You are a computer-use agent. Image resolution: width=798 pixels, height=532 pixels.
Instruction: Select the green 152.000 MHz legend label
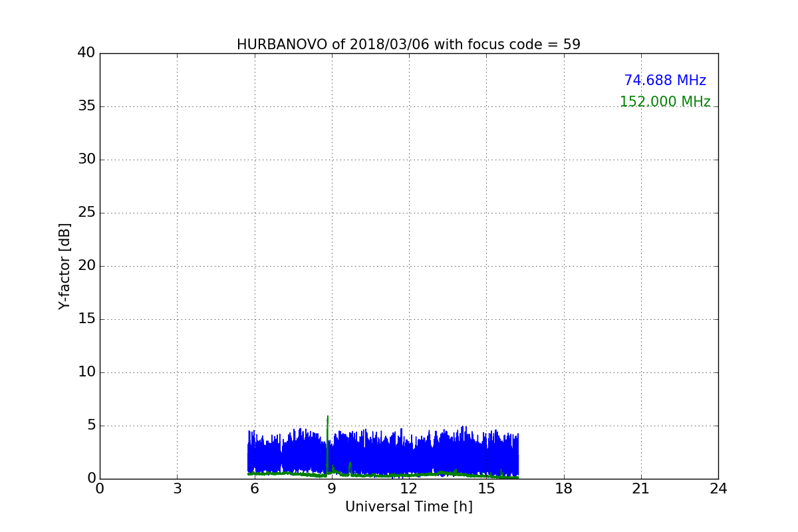coord(665,102)
